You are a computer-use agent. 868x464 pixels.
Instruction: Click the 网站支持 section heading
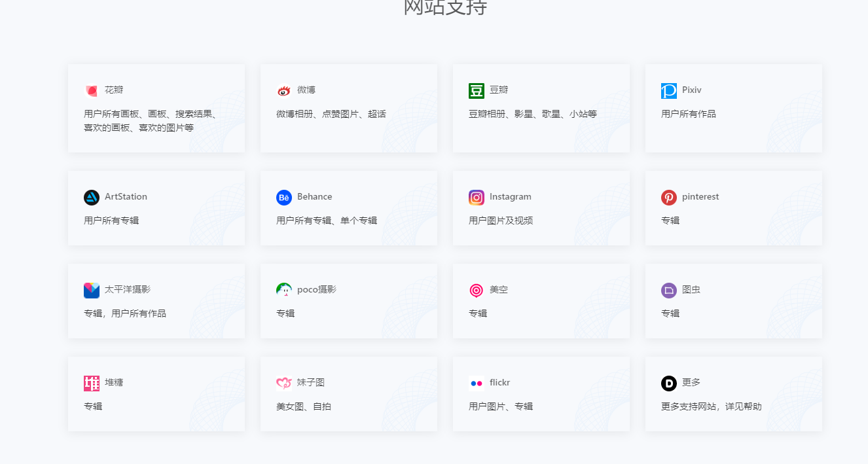pos(445,7)
